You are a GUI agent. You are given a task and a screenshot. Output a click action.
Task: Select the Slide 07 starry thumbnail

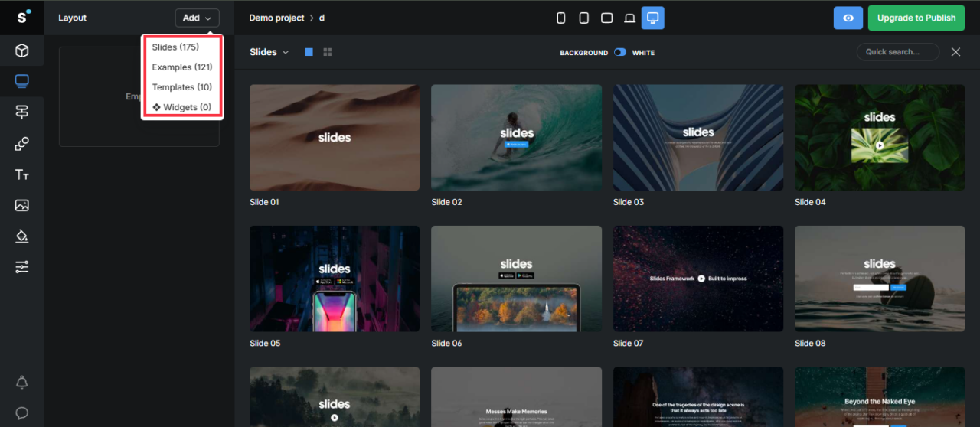(x=698, y=279)
